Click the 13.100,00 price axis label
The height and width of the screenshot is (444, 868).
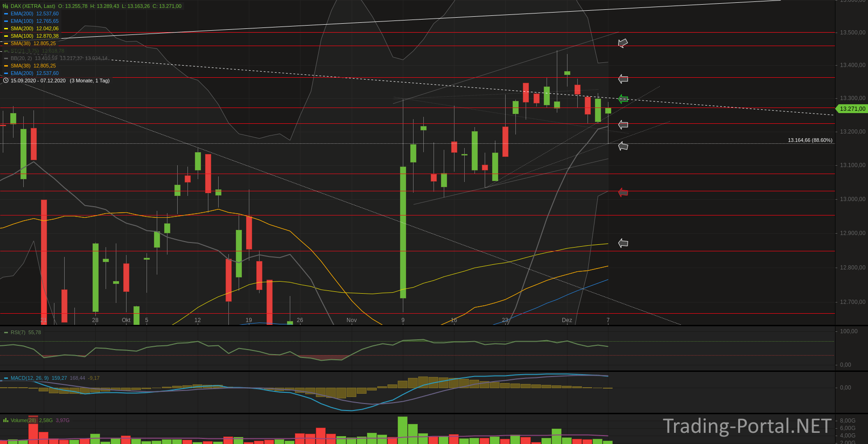pyautogui.click(x=853, y=165)
